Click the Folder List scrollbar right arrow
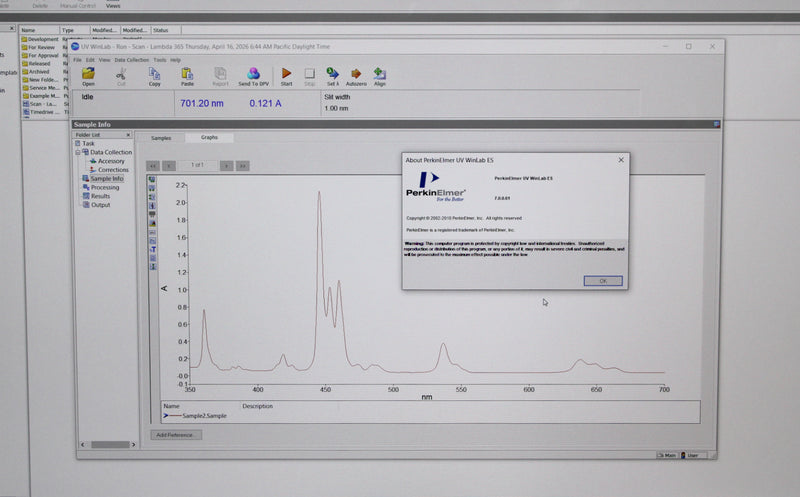This screenshot has width=800, height=497. tap(134, 444)
